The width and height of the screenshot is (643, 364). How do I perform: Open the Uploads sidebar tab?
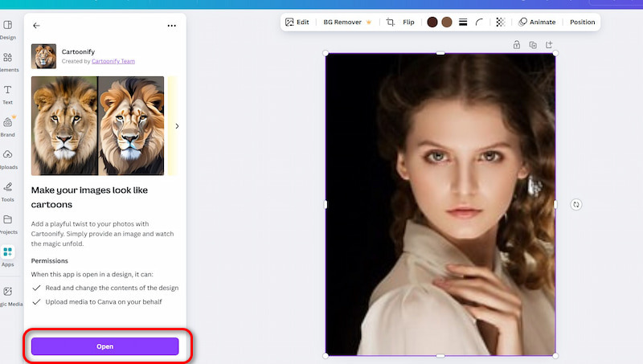point(8,159)
